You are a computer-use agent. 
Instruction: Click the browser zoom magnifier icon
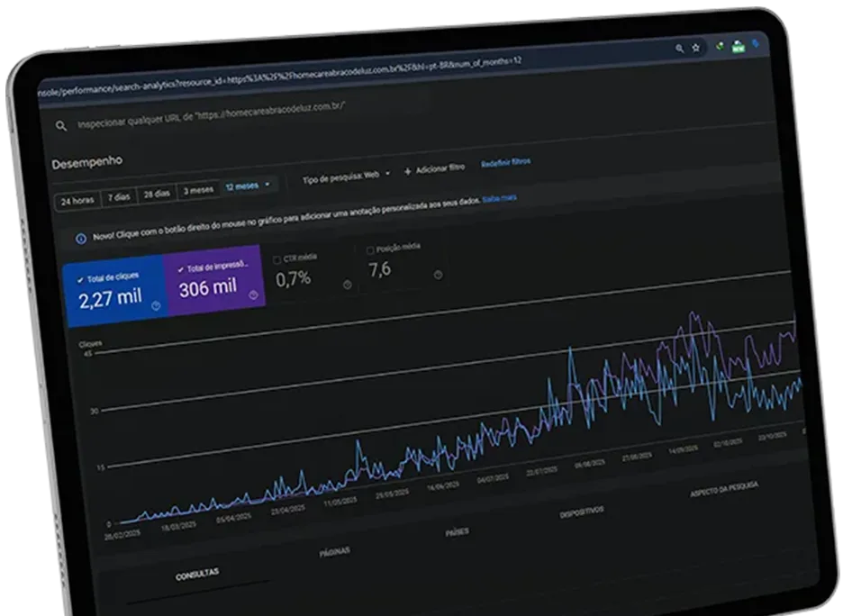point(679,48)
